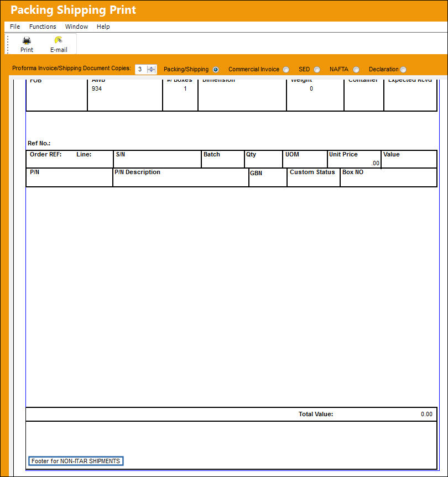This screenshot has height=477, width=448.
Task: Click the Batch column header
Action: [x=211, y=154]
